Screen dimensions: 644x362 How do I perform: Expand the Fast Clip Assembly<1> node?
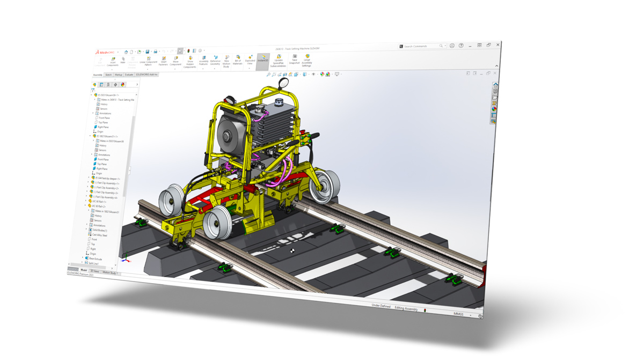pos(88,183)
